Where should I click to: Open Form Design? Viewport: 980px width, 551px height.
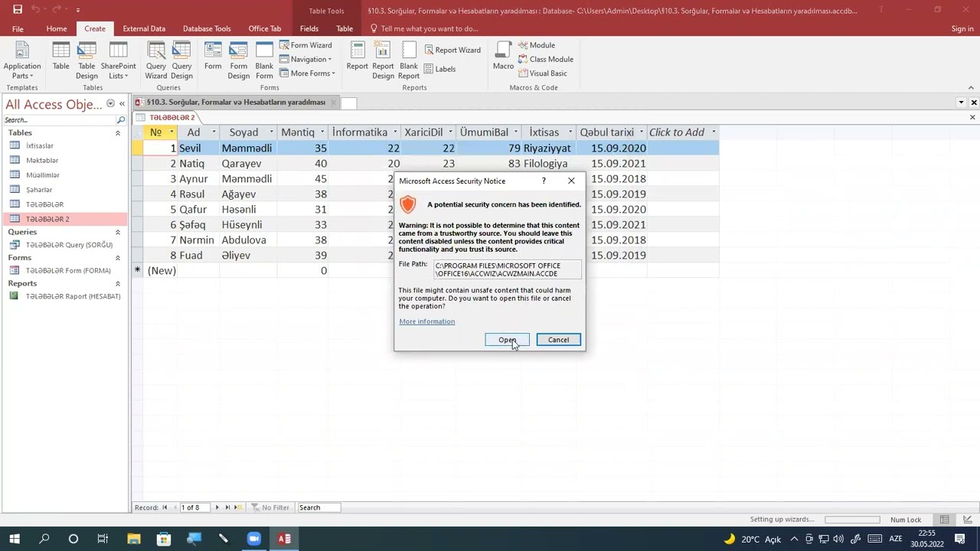click(x=238, y=60)
